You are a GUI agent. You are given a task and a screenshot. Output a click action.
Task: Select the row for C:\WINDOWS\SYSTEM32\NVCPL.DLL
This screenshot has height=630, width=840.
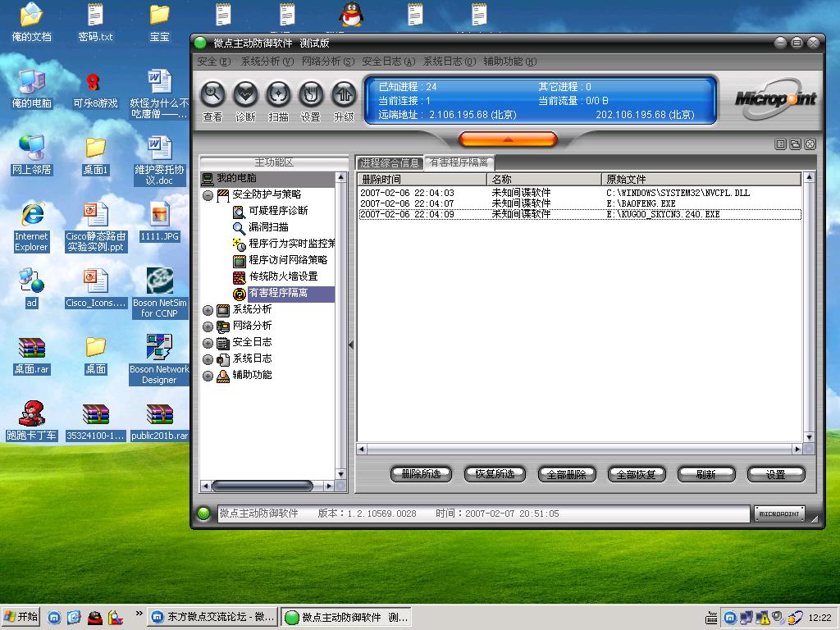pos(580,193)
